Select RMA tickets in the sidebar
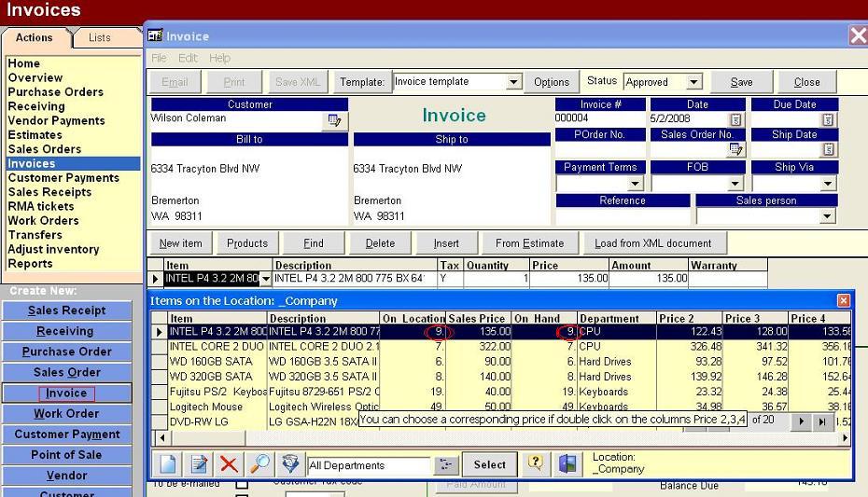 (41, 206)
